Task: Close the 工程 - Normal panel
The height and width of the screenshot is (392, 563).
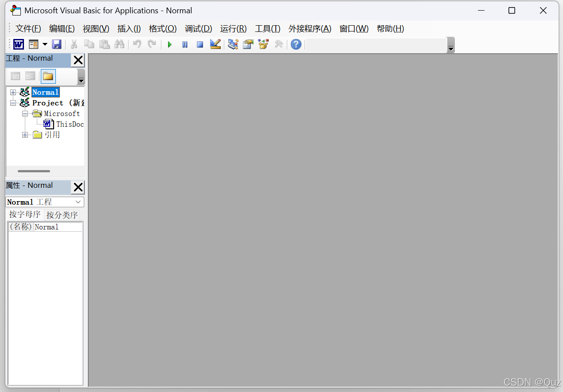Action: tap(78, 60)
